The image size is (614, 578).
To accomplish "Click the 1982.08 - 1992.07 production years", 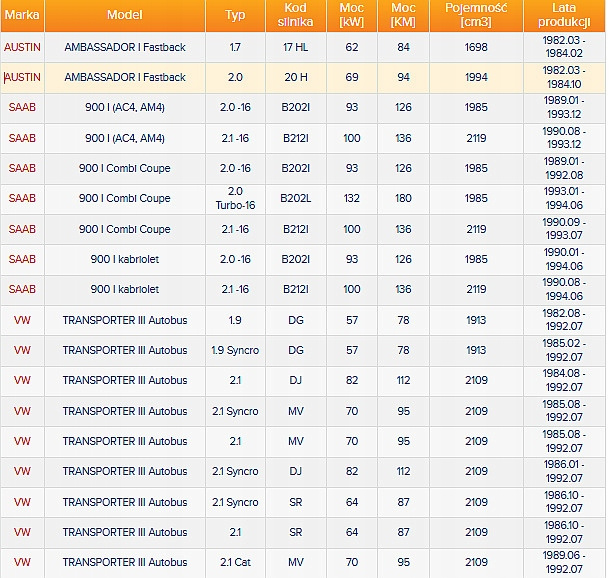I will (x=564, y=320).
